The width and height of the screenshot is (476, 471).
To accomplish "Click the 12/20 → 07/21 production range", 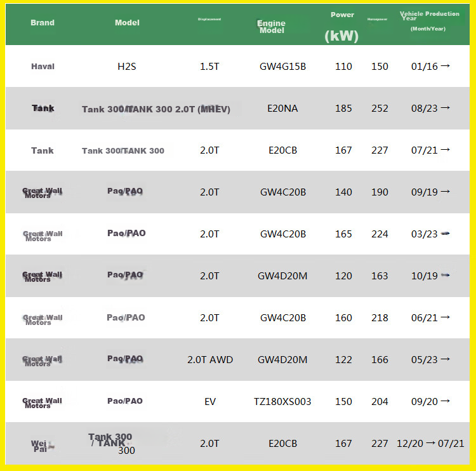I will point(430,444).
